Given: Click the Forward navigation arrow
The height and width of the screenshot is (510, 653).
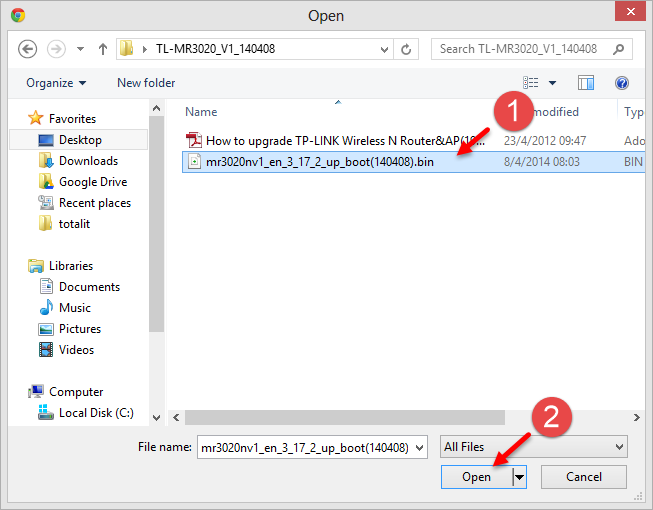Looking at the screenshot, I should 56,49.
